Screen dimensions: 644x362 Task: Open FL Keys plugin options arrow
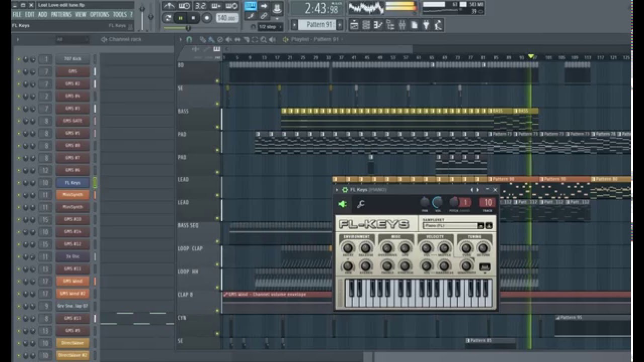tap(338, 190)
